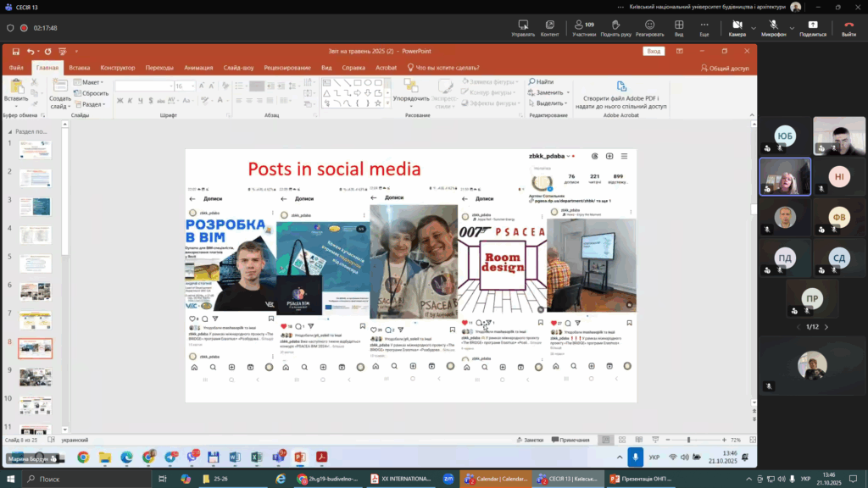Screen dimensions: 868x488
Task: Open Ещё more options in meeting toolbar
Action: click(704, 25)
